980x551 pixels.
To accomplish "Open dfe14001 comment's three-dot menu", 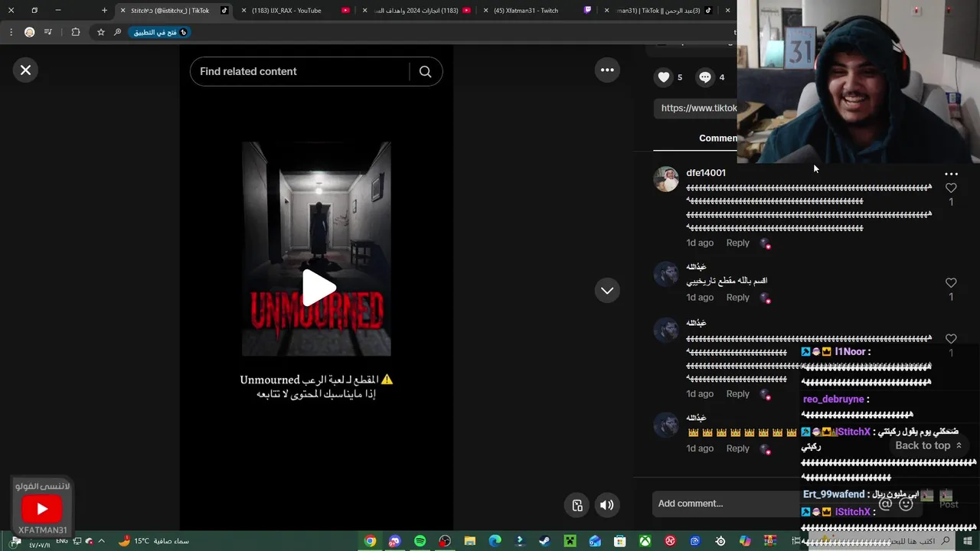I will click(x=951, y=174).
